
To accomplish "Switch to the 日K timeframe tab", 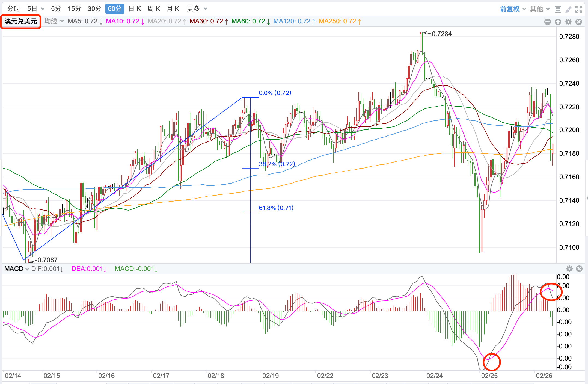I will (x=135, y=9).
